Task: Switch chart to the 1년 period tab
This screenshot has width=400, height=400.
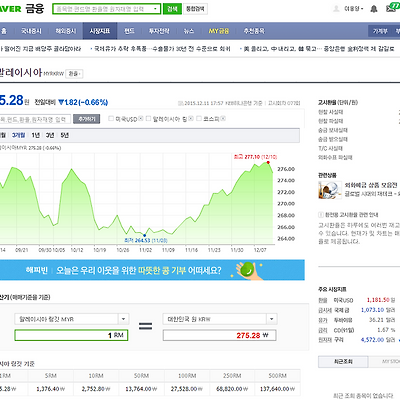Action: (36, 135)
